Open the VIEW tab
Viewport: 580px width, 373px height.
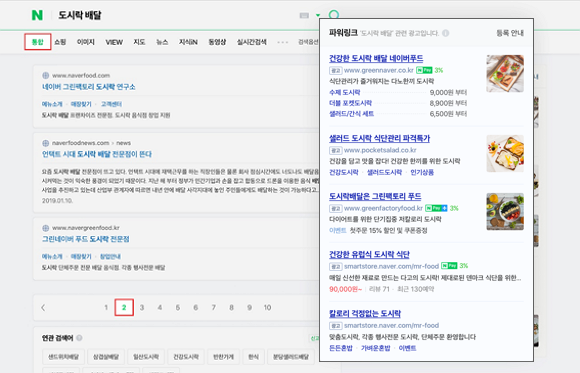[114, 42]
